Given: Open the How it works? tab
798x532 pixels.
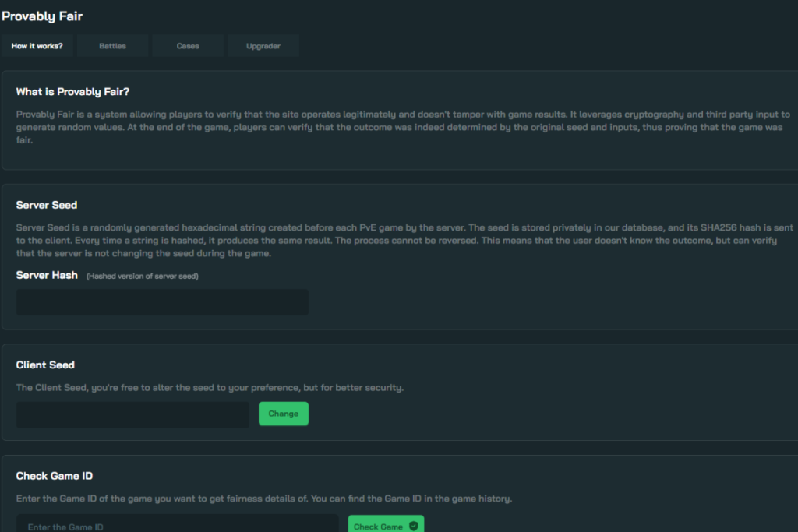Looking at the screenshot, I should (37, 46).
